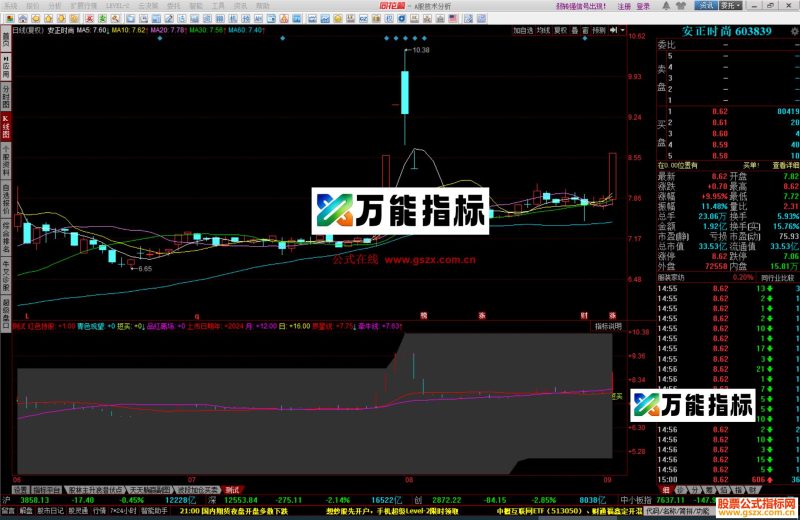Click 股灵通 in the status bar
Image resolution: width=800 pixels, height=520 pixels.
click(78, 510)
